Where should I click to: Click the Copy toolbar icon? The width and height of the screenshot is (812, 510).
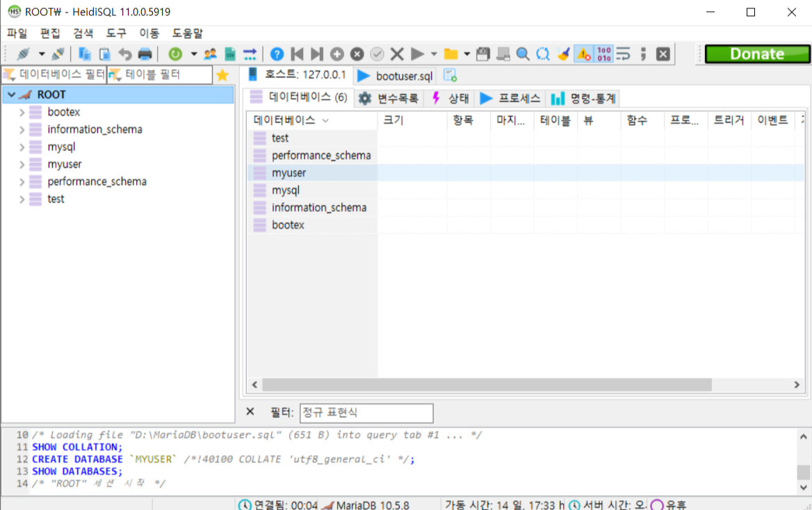coord(84,54)
